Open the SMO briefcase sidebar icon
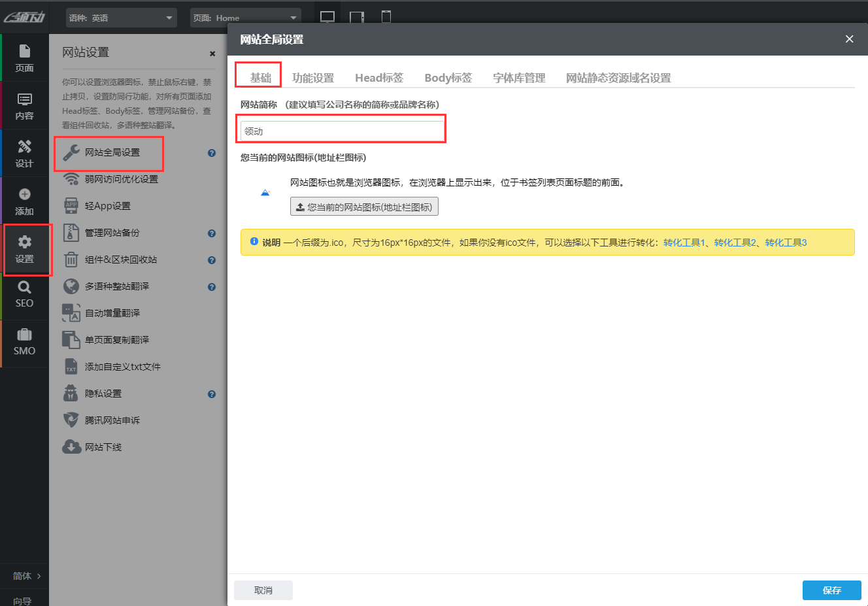868x606 pixels. 24,342
